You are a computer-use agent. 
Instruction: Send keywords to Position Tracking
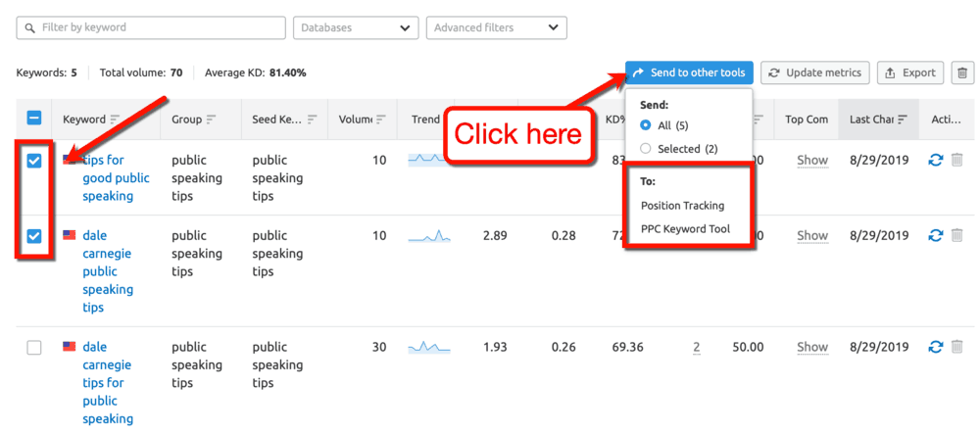pos(682,206)
